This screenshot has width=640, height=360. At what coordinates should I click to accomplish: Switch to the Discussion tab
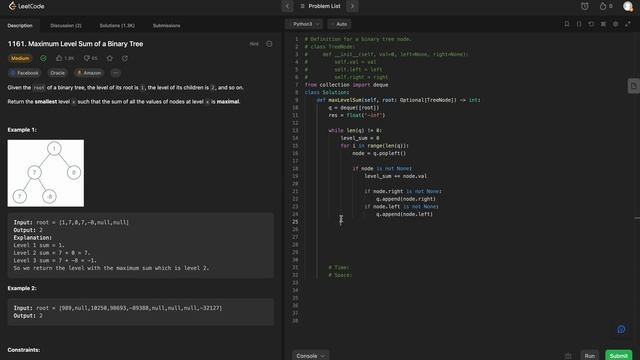pos(66,25)
